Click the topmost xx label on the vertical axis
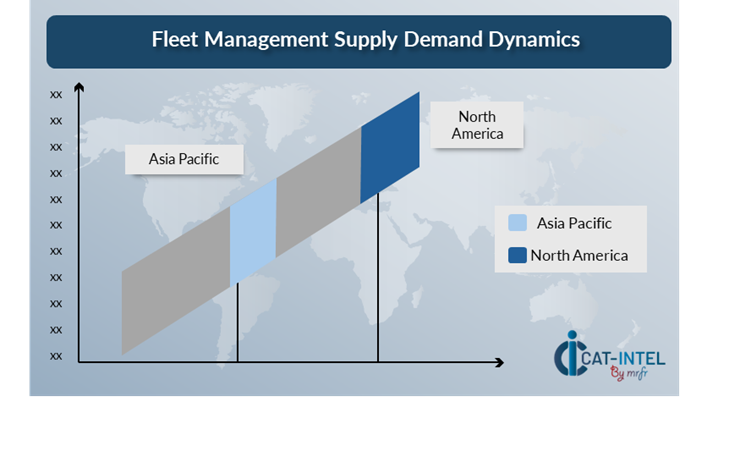 tap(56, 94)
